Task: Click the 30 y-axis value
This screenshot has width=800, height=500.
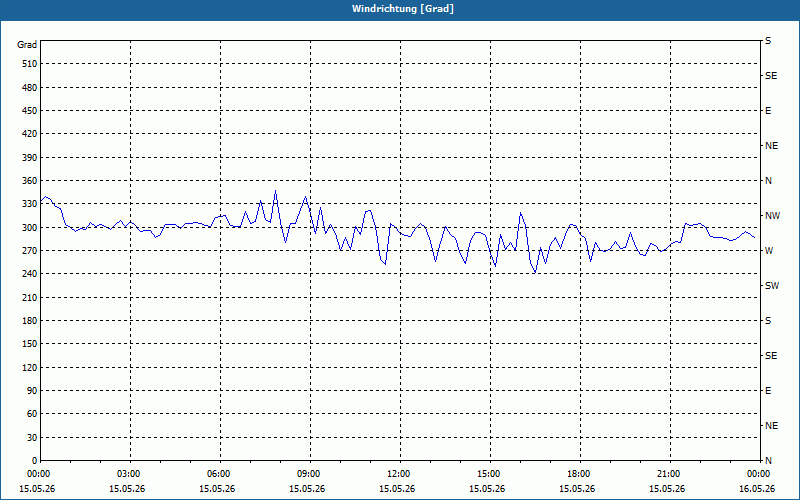Action: pos(32,438)
